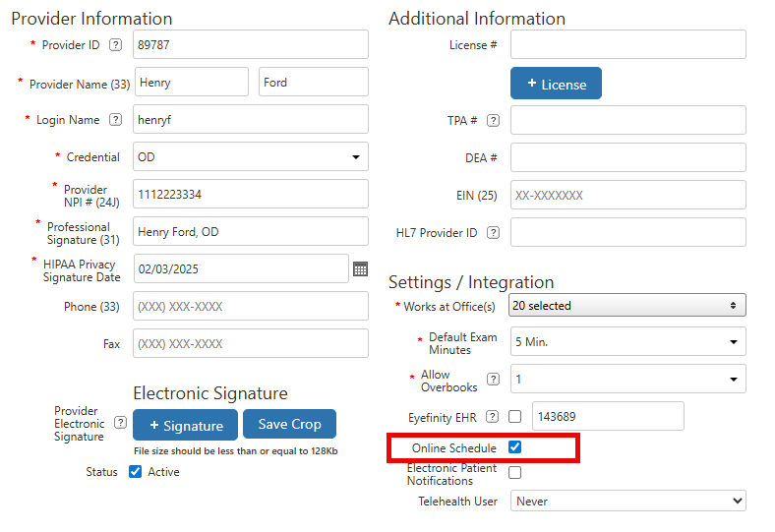775x532 pixels.
Task: Click the help icon for Allow Overbooks
Action: pyautogui.click(x=493, y=380)
